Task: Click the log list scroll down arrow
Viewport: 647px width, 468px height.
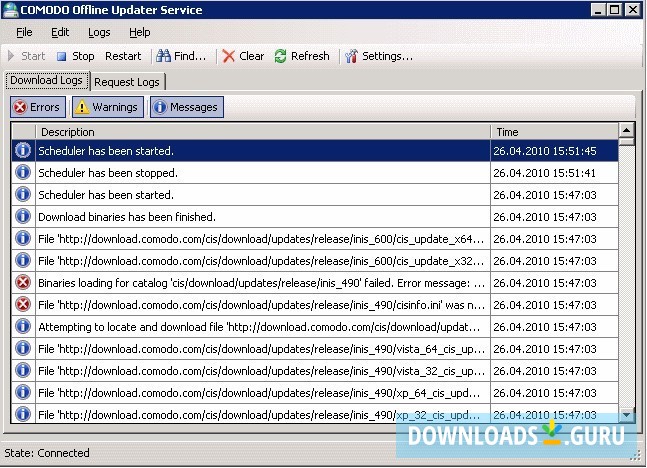Action: coord(626,415)
